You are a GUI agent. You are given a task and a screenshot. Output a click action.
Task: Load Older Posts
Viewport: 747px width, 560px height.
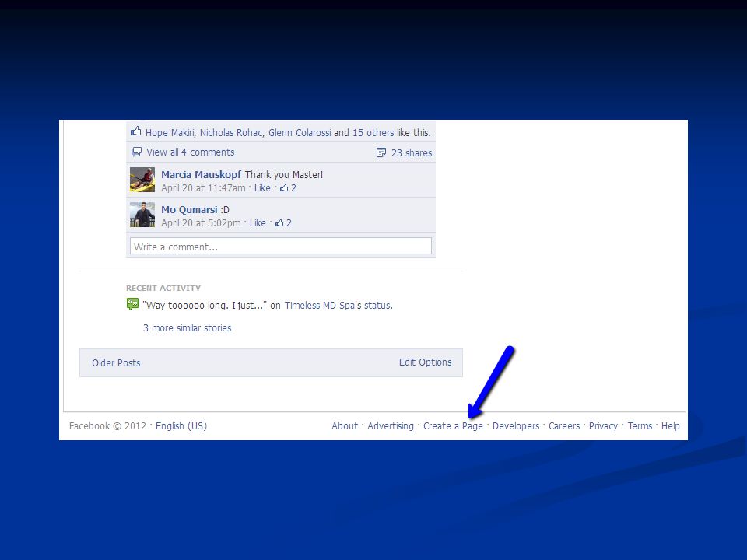[116, 363]
